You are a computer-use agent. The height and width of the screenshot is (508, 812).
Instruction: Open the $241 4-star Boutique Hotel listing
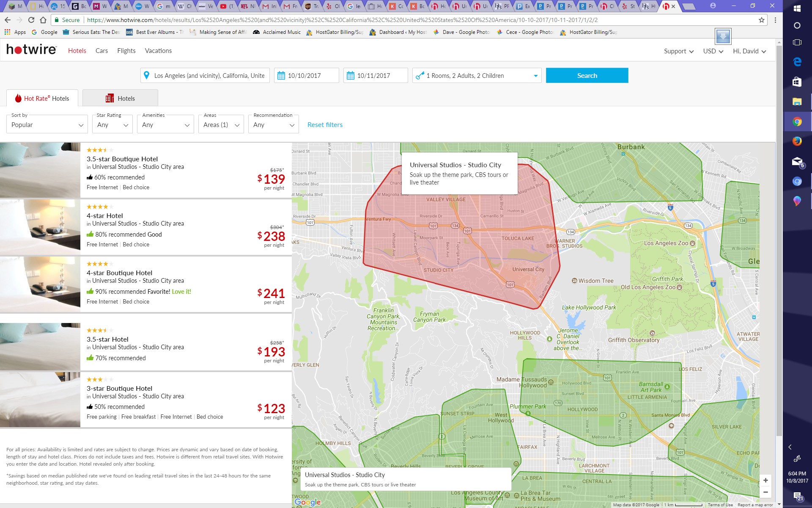[145, 284]
